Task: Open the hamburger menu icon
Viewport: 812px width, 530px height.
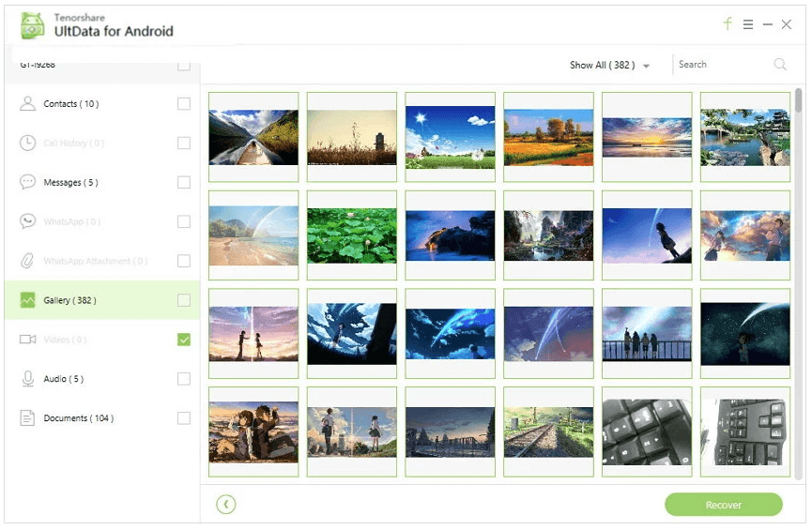Action: [x=748, y=24]
